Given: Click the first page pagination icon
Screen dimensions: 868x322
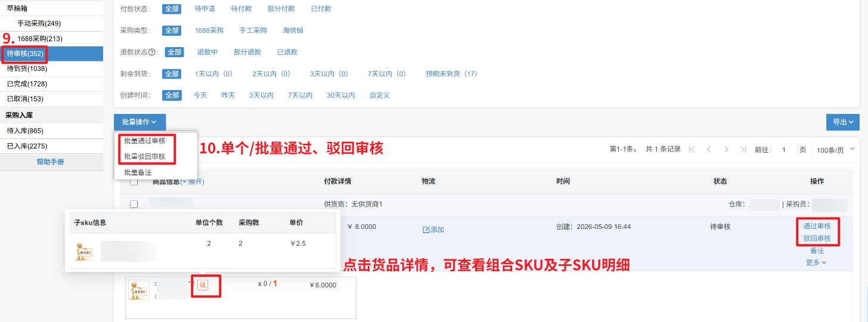Looking at the screenshot, I should click(x=692, y=150).
